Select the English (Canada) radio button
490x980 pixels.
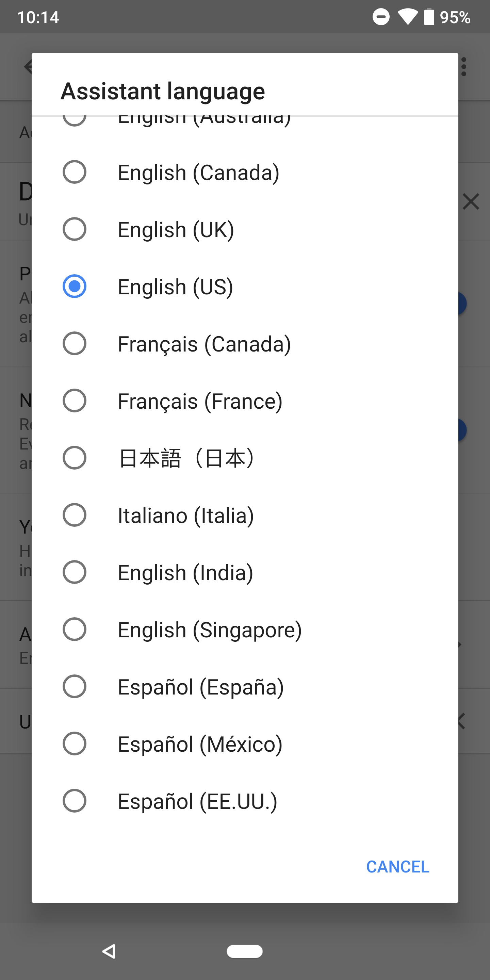75,172
